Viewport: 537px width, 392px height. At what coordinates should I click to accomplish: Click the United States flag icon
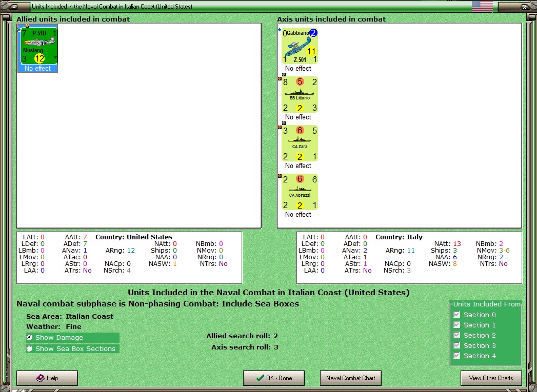pos(482,7)
